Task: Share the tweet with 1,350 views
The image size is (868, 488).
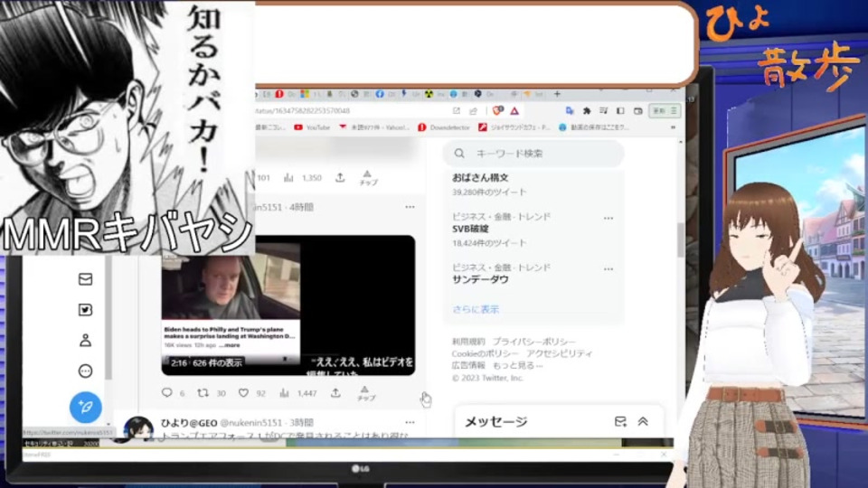Action: 340,178
